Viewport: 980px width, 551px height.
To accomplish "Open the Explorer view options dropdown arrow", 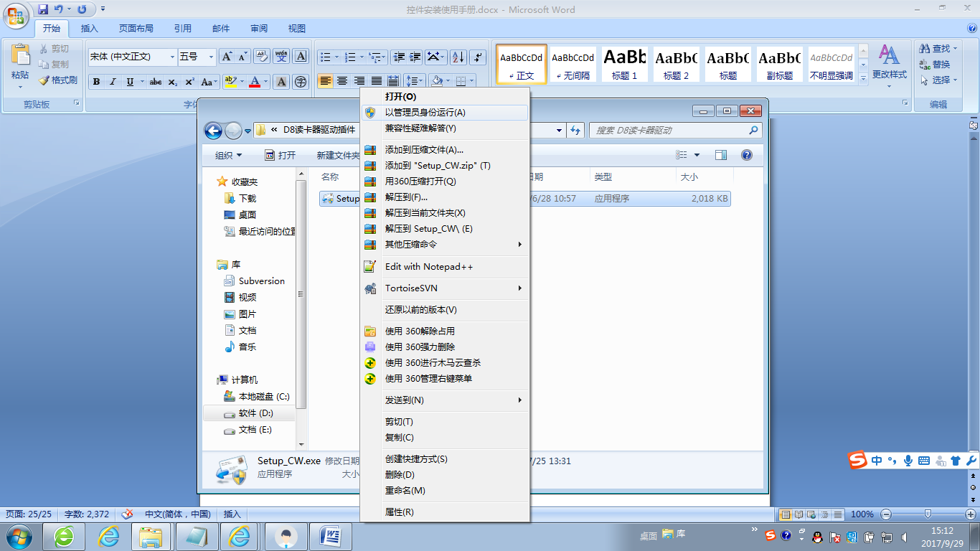I will (697, 155).
